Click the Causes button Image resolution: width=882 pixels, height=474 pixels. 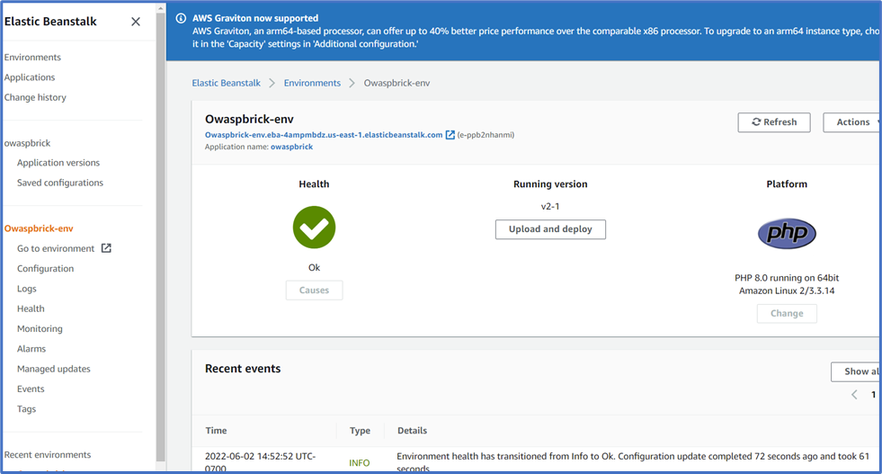[314, 290]
